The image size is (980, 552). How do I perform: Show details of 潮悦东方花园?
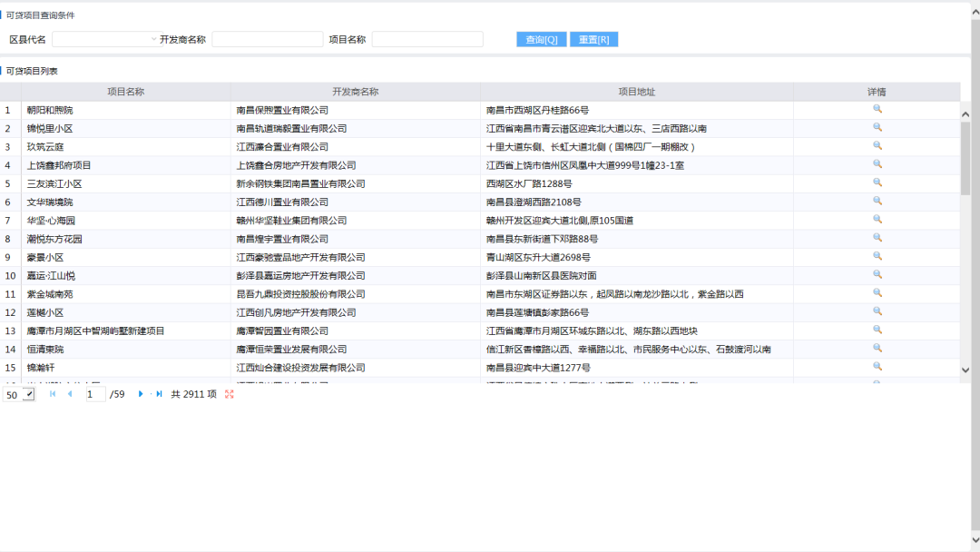pyautogui.click(x=877, y=238)
